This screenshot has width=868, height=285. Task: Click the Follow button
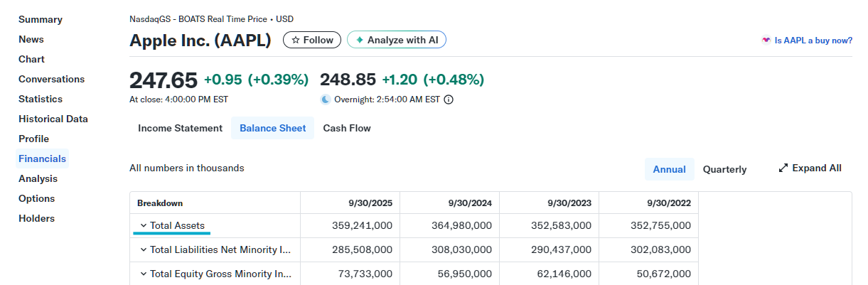pyautogui.click(x=312, y=40)
